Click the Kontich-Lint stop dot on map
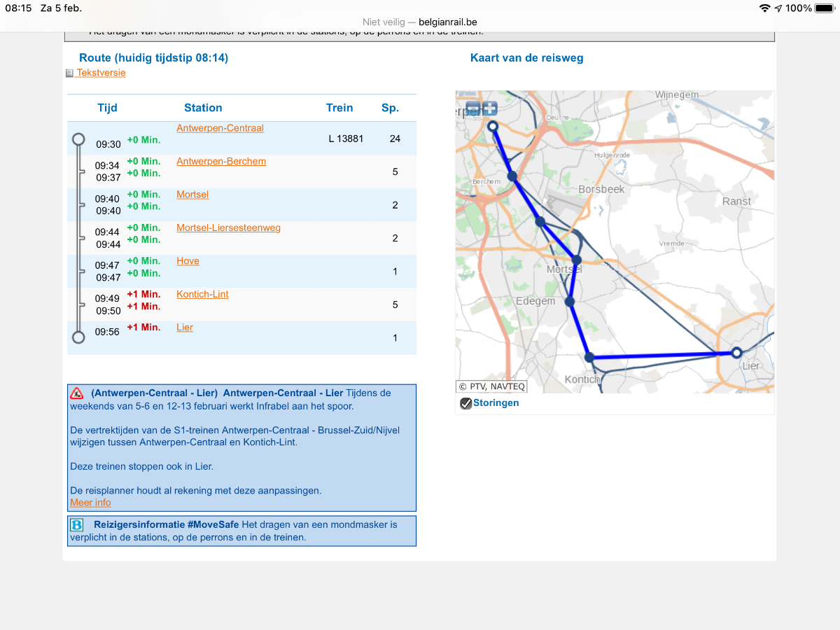This screenshot has width=840, height=630. 589,357
